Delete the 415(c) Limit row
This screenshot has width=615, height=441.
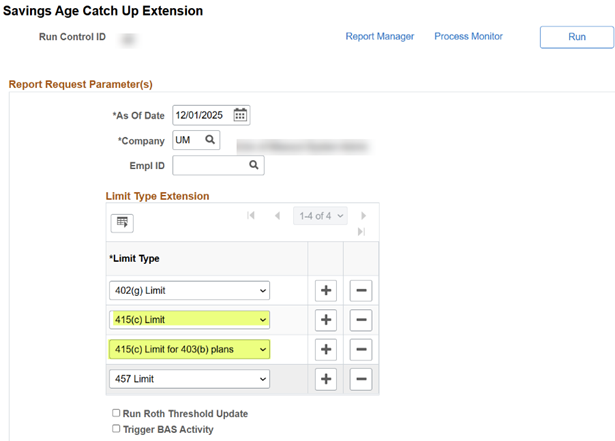point(361,320)
